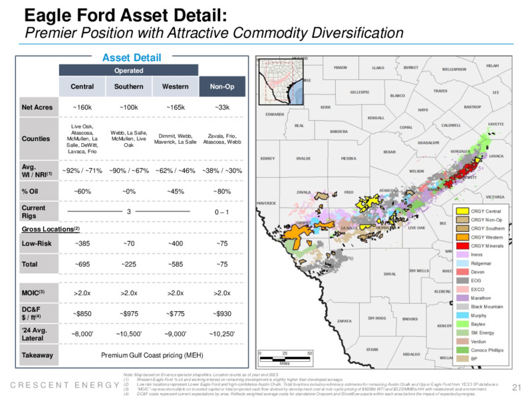Click the ~0% Southern oil value

[x=128, y=192]
